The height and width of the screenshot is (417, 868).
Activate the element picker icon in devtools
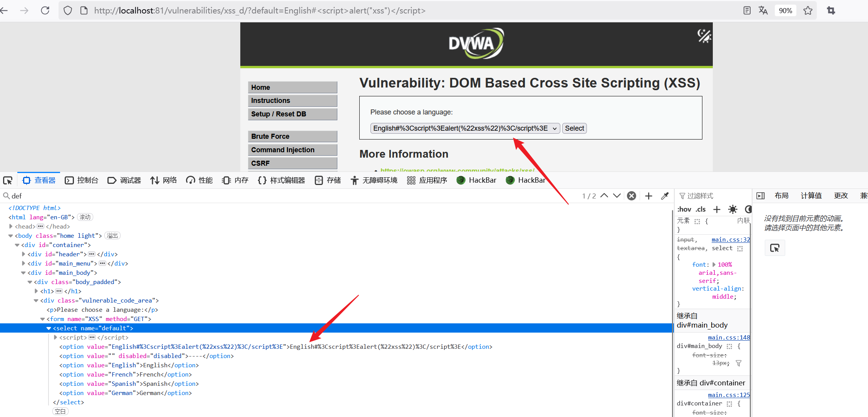[x=8, y=180]
